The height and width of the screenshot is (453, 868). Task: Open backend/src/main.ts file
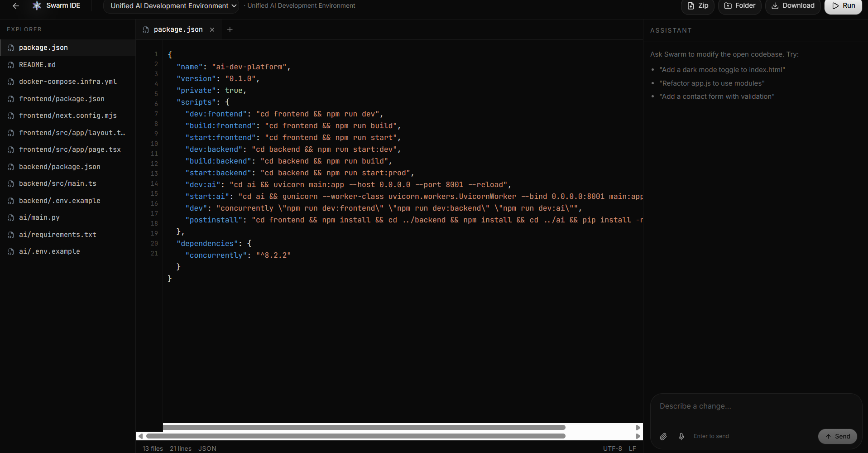point(68,183)
